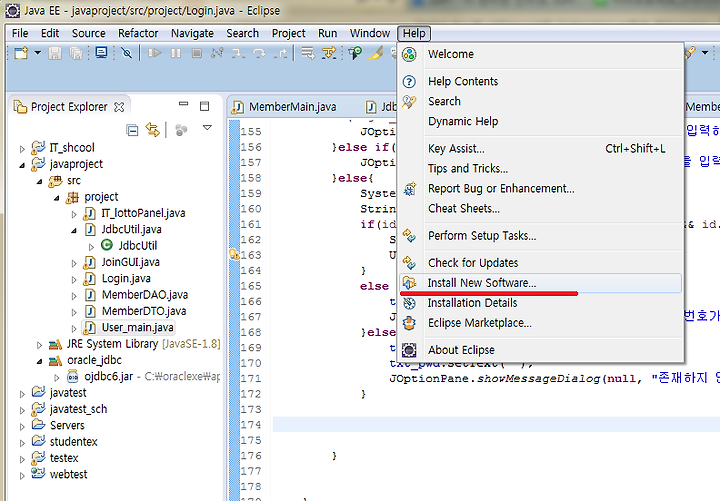Toggle Skip All Breakpoints icon
The image size is (720, 501).
[x=127, y=53]
